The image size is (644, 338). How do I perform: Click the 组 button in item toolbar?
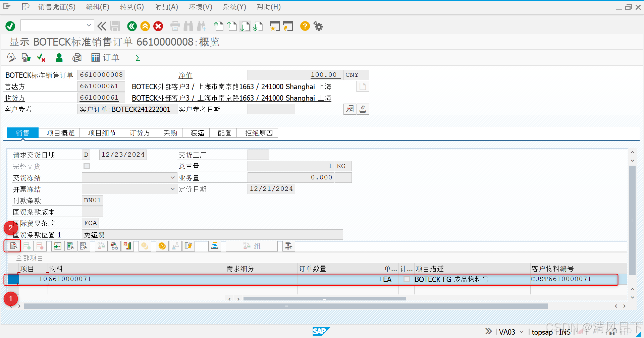coord(252,246)
